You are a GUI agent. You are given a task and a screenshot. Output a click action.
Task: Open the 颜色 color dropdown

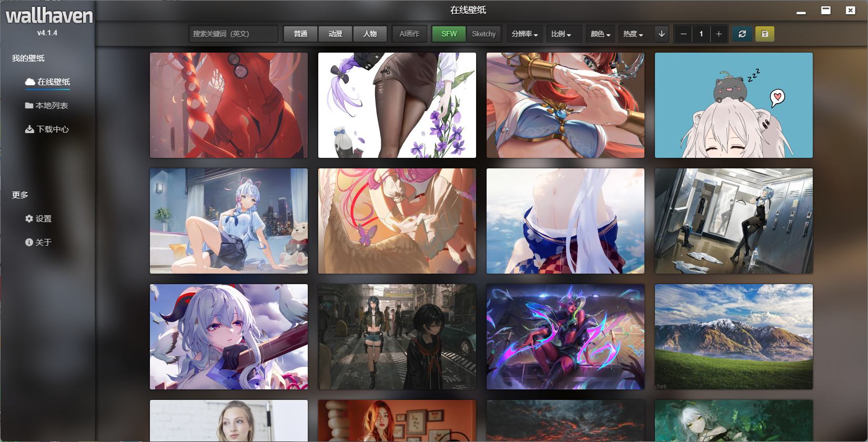click(x=600, y=34)
